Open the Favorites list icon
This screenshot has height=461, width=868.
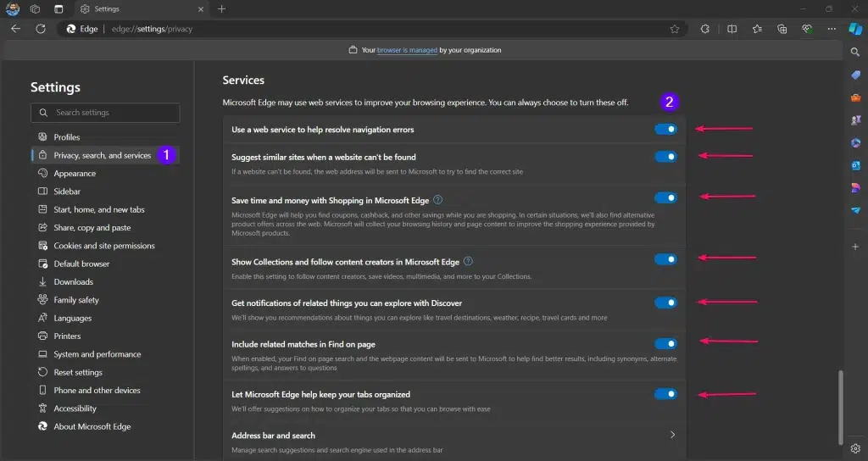(x=757, y=29)
